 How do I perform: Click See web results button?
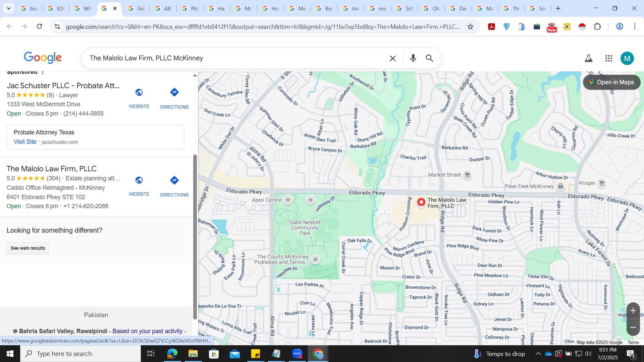(x=28, y=248)
